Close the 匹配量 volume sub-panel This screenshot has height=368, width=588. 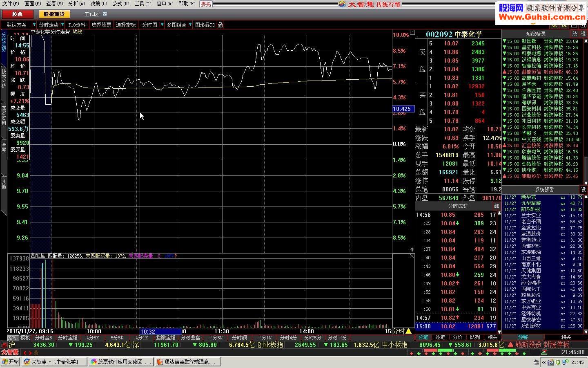point(412,256)
